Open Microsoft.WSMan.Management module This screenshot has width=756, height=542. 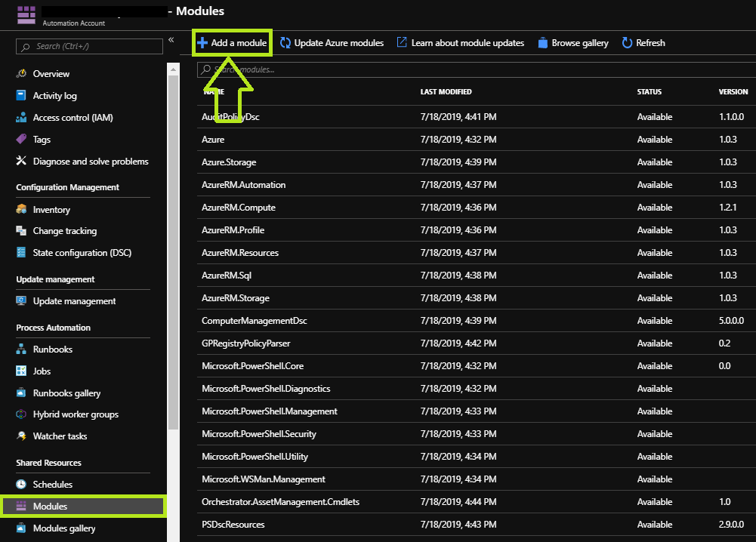[x=477, y=479]
